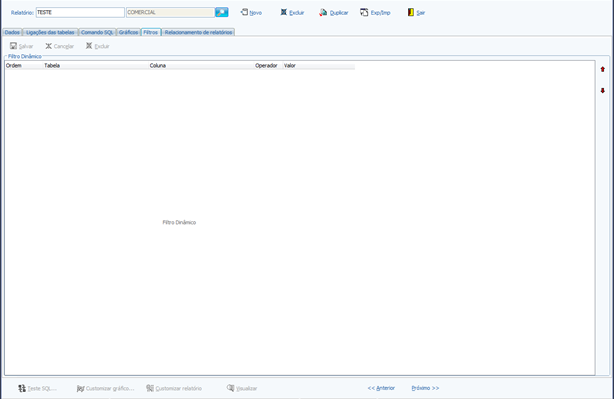Switch to the Gráficos tab
The image size is (616, 400).
tap(128, 32)
